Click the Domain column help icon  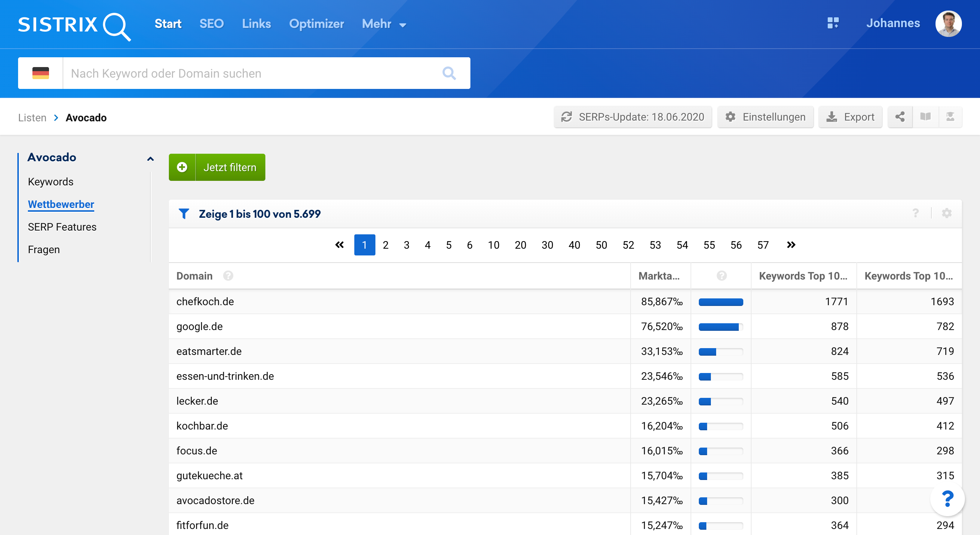(x=228, y=276)
